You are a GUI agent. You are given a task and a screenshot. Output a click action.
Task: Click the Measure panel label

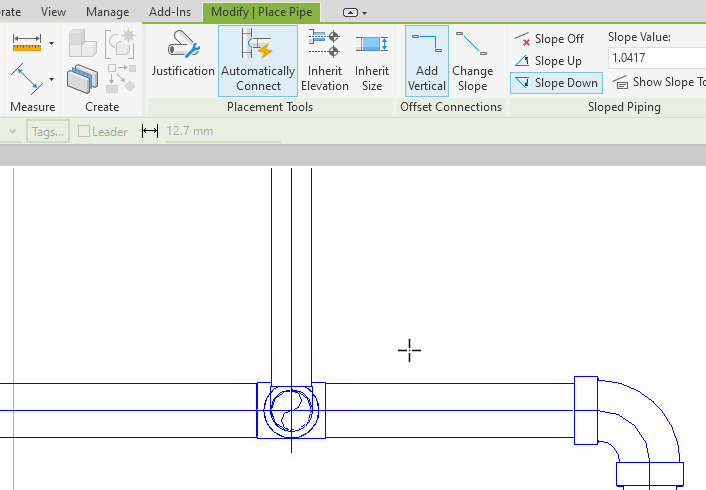(32, 107)
